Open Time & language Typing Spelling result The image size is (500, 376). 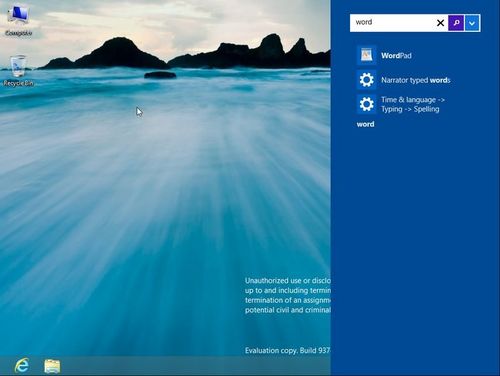[x=413, y=104]
